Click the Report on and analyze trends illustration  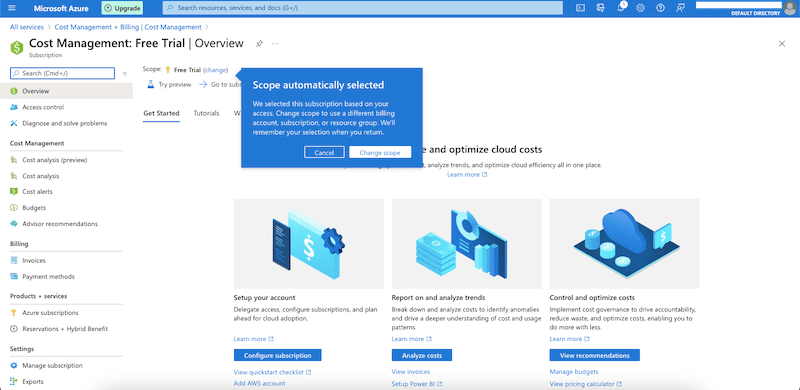click(466, 244)
